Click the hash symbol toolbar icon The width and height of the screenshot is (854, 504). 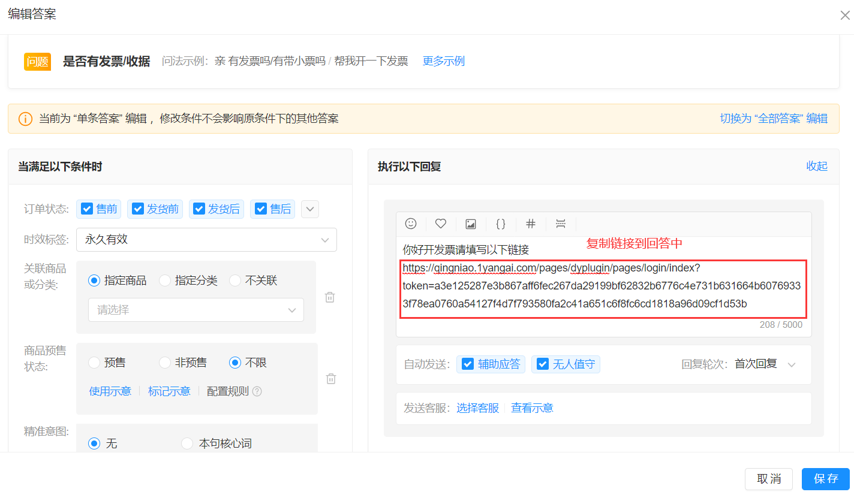click(531, 224)
